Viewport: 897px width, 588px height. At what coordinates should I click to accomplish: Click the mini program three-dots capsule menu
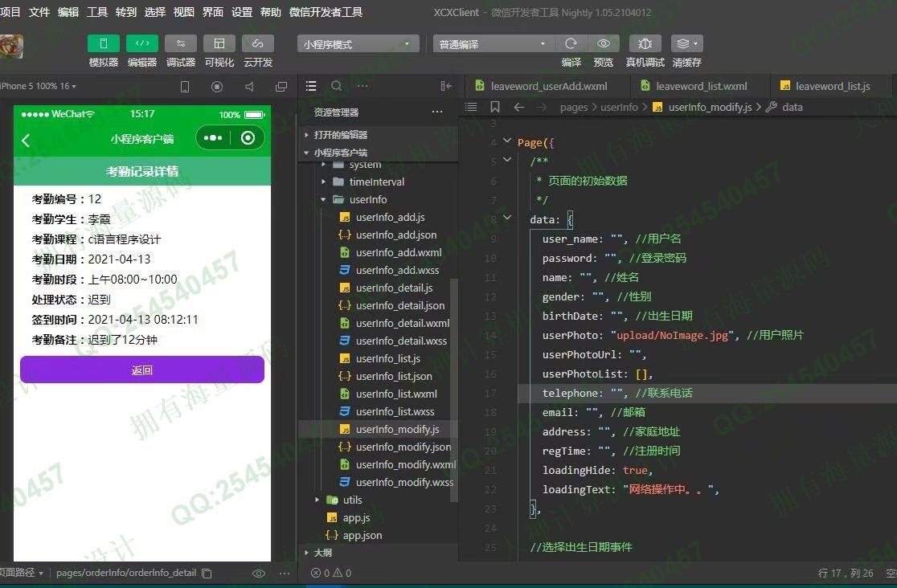click(x=213, y=138)
